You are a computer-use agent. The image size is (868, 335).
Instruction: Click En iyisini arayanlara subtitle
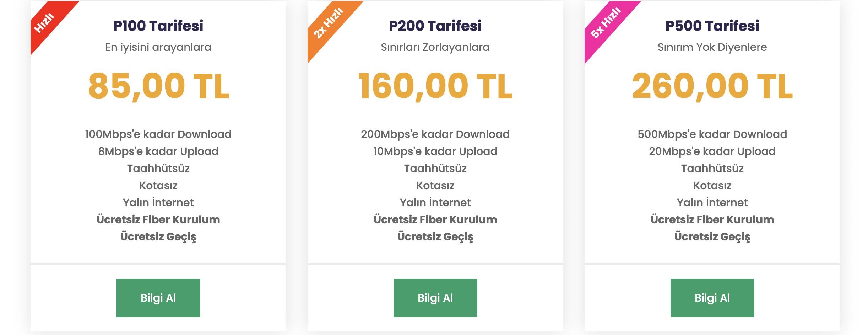point(158,47)
